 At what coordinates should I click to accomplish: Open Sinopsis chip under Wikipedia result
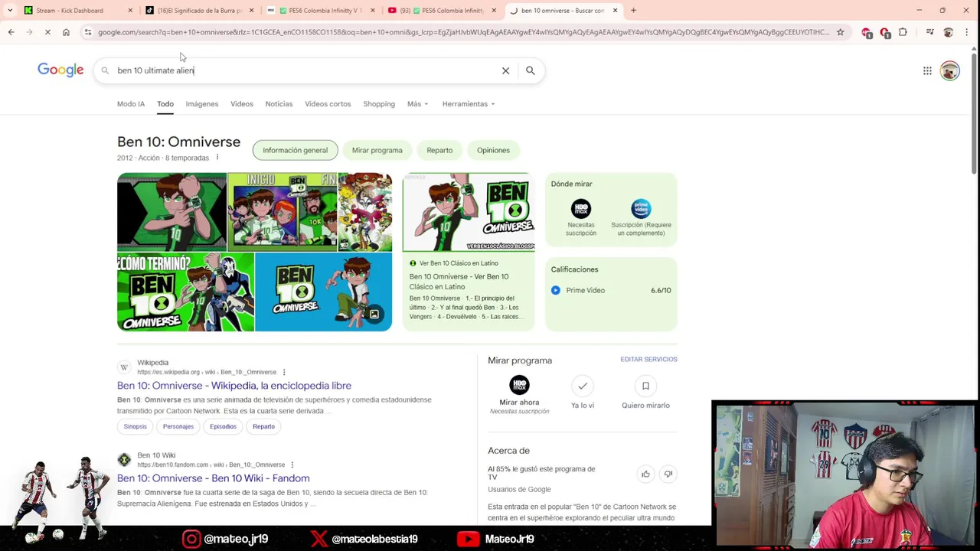coord(135,426)
